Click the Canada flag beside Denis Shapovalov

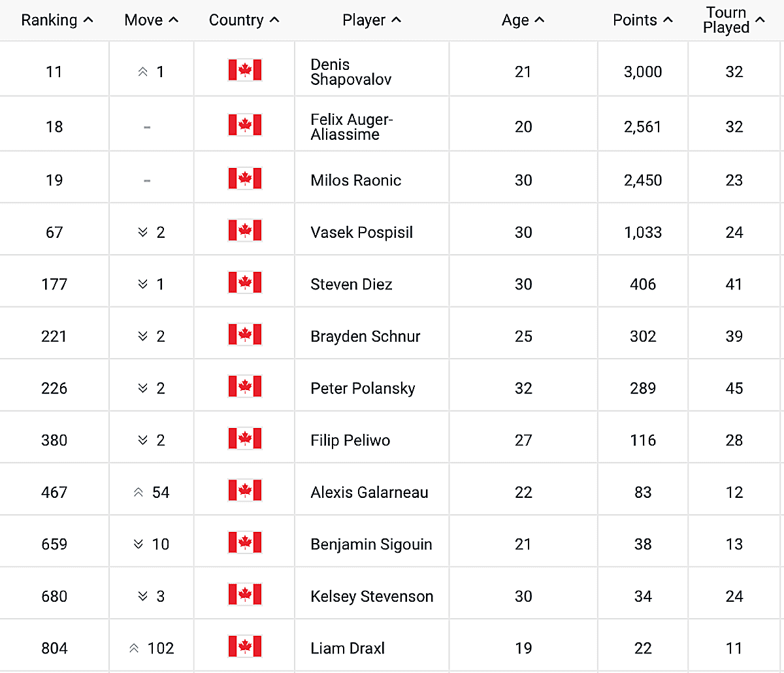pos(244,70)
